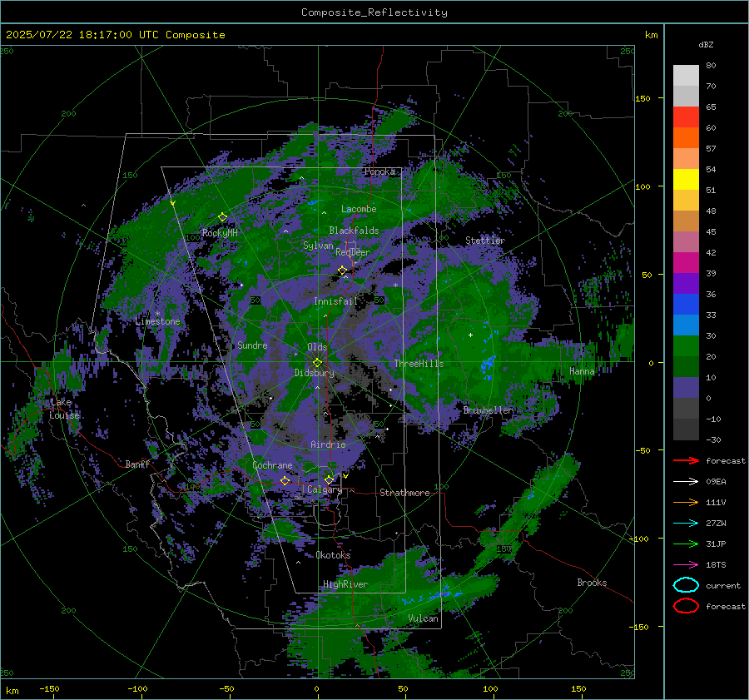Select the 60 dBZ orange swatch

click(686, 137)
